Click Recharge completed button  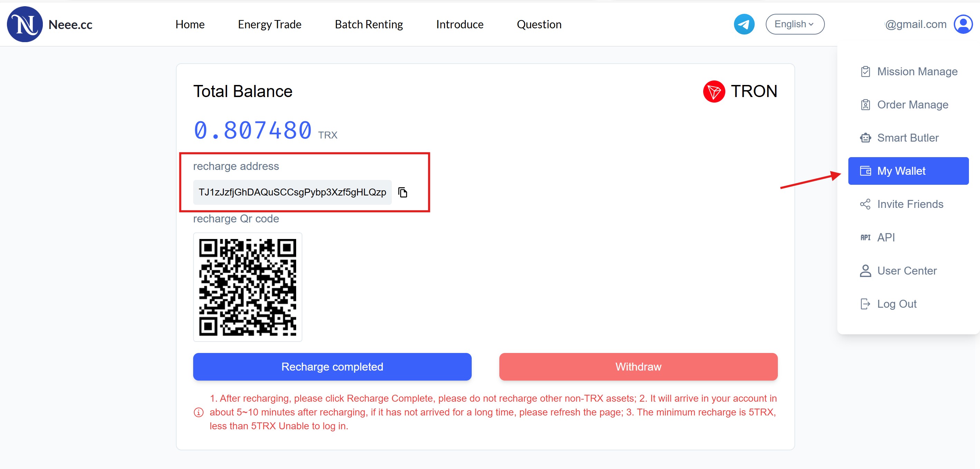point(332,366)
